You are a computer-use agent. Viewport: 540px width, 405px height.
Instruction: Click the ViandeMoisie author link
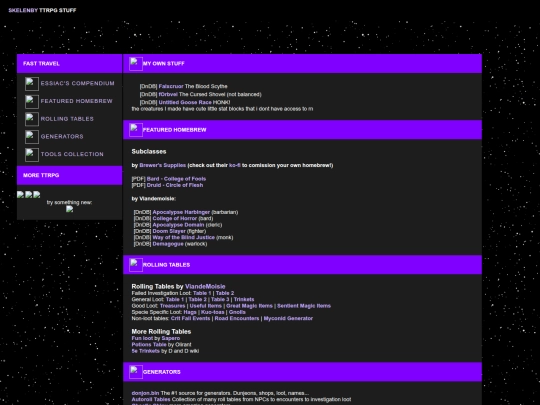205,287
